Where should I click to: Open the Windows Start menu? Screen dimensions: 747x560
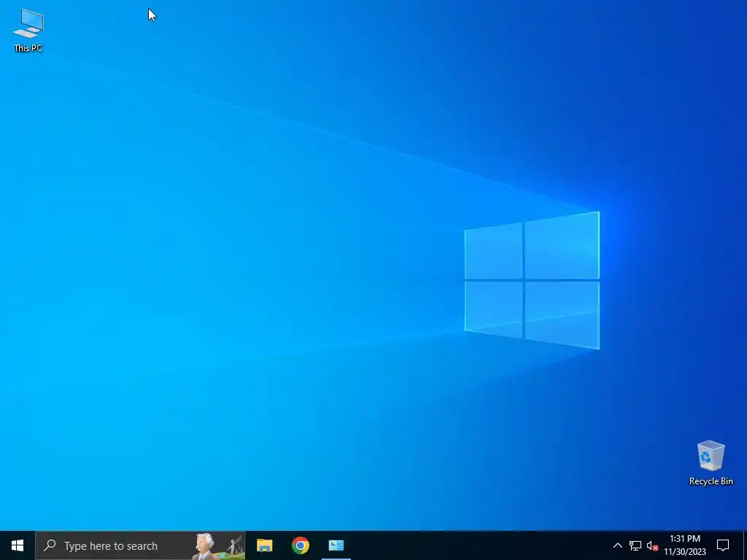18,545
